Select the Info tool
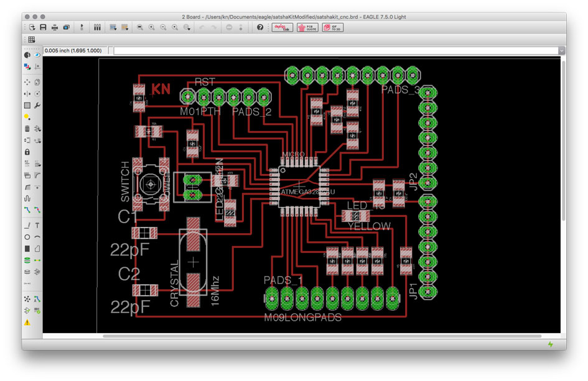The width and height of the screenshot is (588, 381). 27,55
